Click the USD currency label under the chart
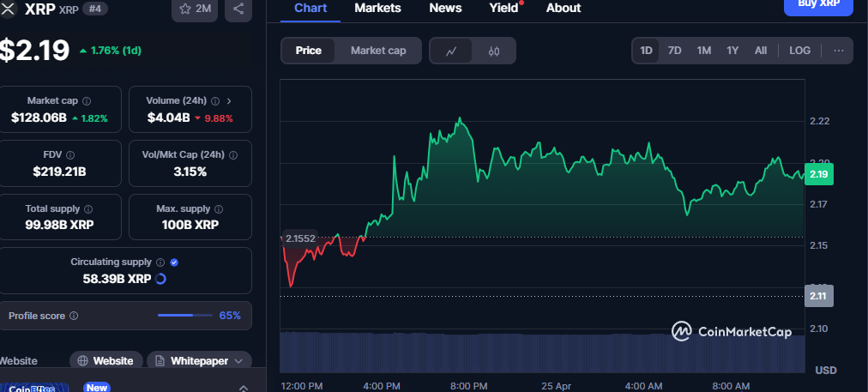Image resolution: width=868 pixels, height=392 pixels. click(826, 370)
